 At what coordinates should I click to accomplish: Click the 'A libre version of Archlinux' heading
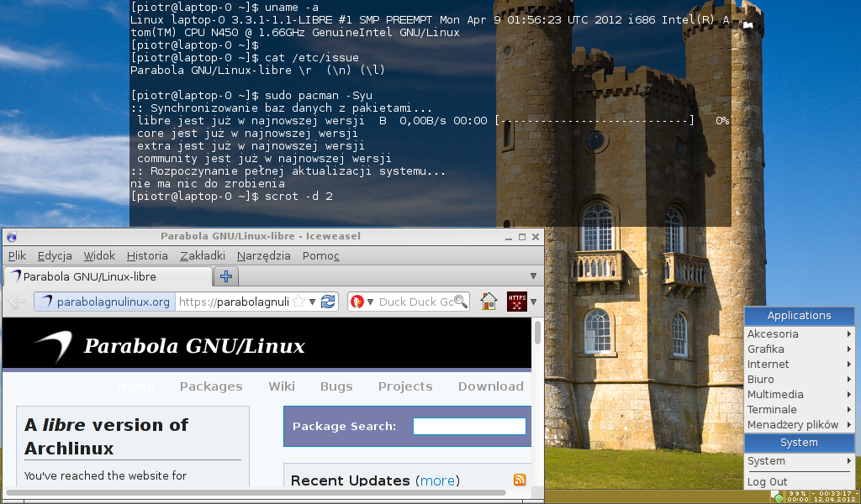pyautogui.click(x=106, y=437)
